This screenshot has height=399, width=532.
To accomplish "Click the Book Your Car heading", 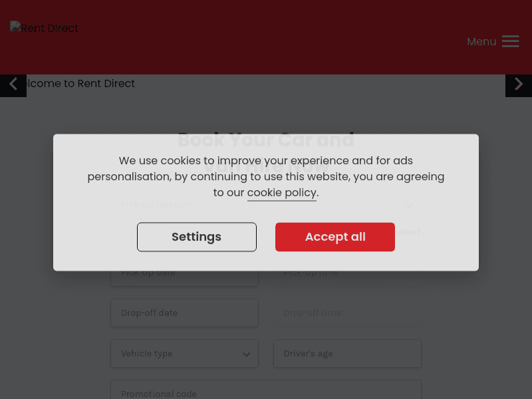I will coord(266,140).
